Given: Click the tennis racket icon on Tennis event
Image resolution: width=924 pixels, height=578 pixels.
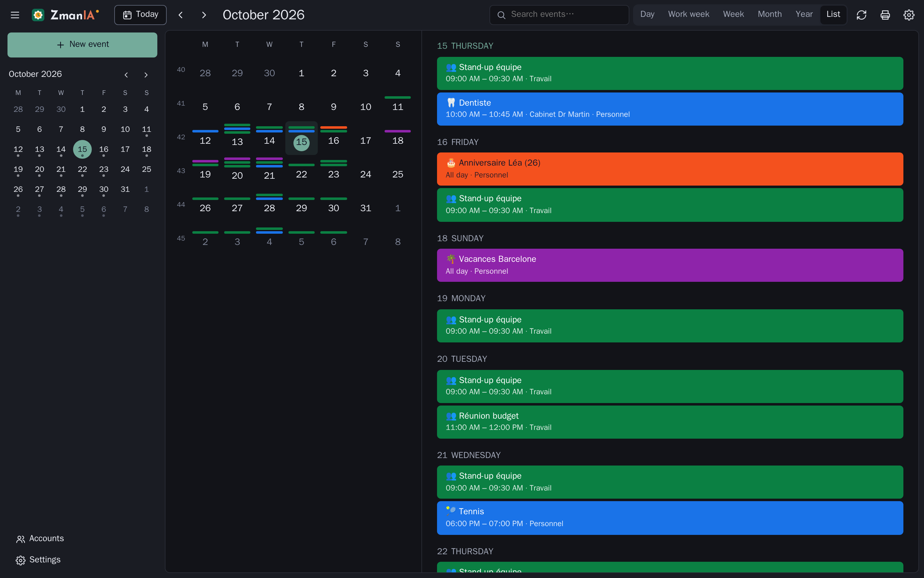Looking at the screenshot, I should 451,511.
